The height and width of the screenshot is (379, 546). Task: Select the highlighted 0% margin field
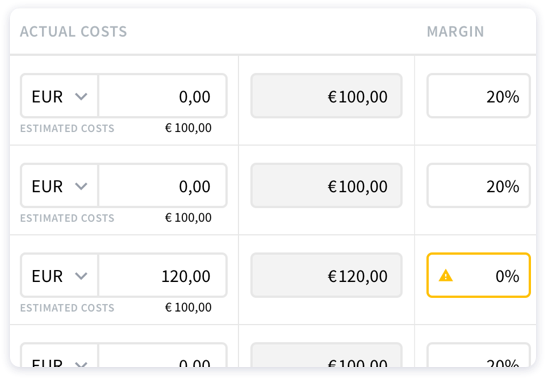pyautogui.click(x=478, y=276)
